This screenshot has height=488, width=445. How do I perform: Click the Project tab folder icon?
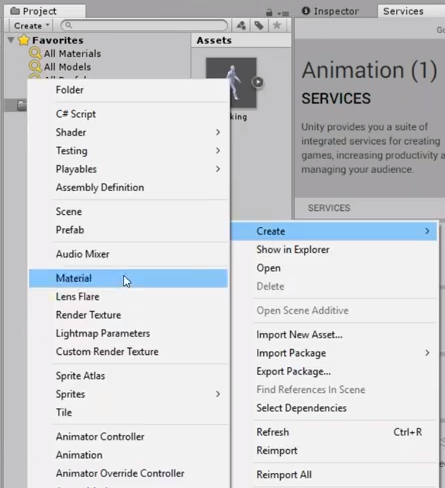tap(15, 11)
